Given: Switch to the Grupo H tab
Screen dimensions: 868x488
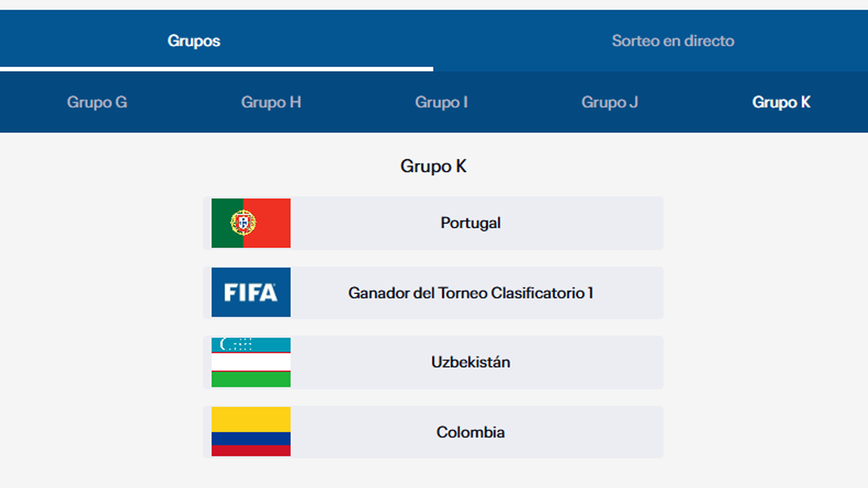Looking at the screenshot, I should coord(271,102).
